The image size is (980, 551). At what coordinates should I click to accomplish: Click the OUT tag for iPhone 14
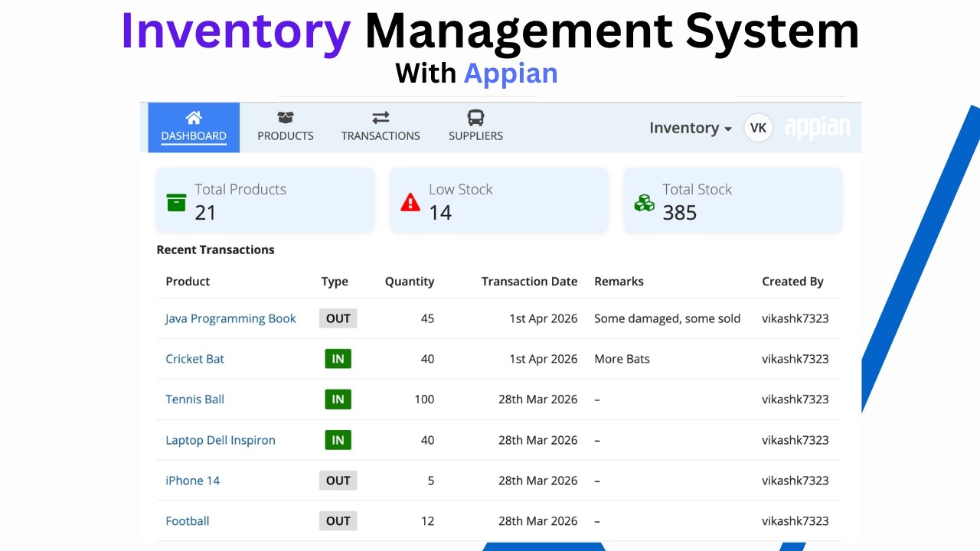pos(338,481)
